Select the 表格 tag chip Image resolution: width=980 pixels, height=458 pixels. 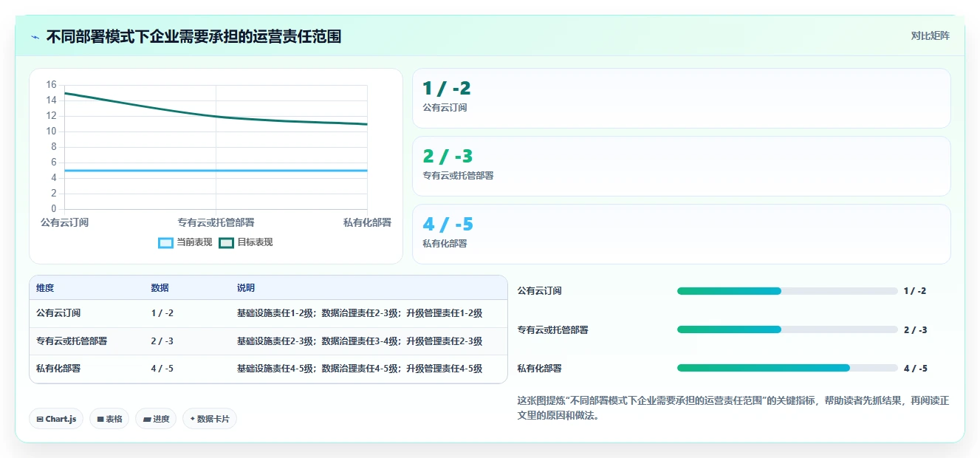[x=109, y=419]
